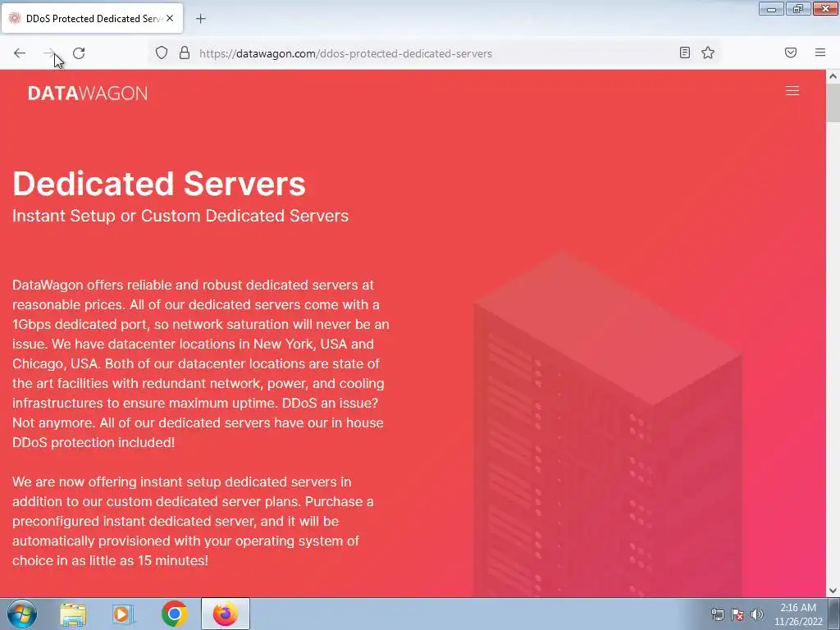Open network status tray icon

click(717, 614)
